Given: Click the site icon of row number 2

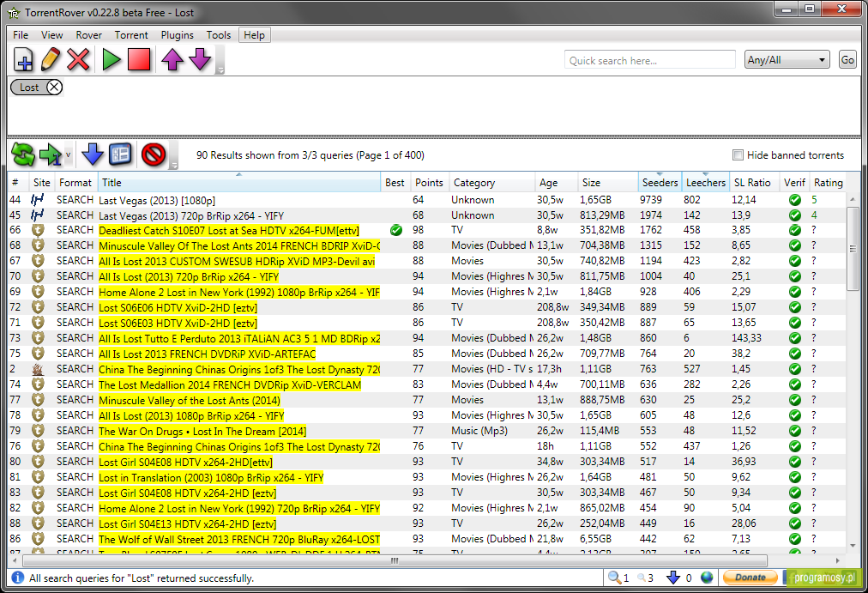Looking at the screenshot, I should click(38, 369).
